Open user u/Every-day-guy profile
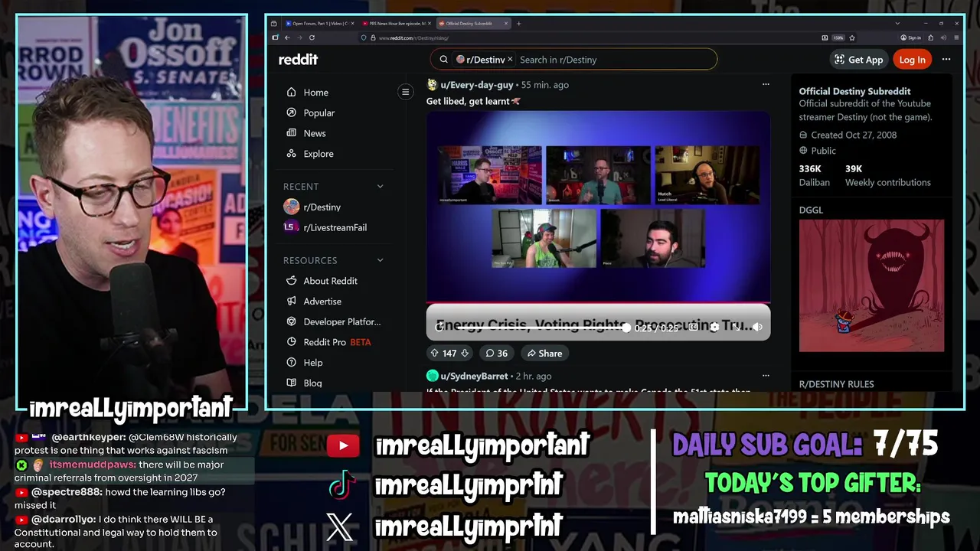980x551 pixels. tap(477, 85)
